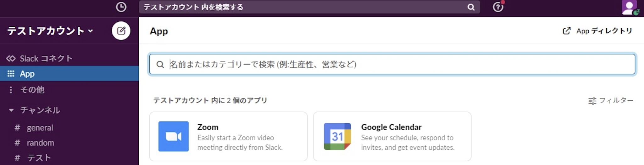This screenshot has height=165, width=644.
Task: Open the テストアカウント workspace dropdown
Action: point(50,31)
